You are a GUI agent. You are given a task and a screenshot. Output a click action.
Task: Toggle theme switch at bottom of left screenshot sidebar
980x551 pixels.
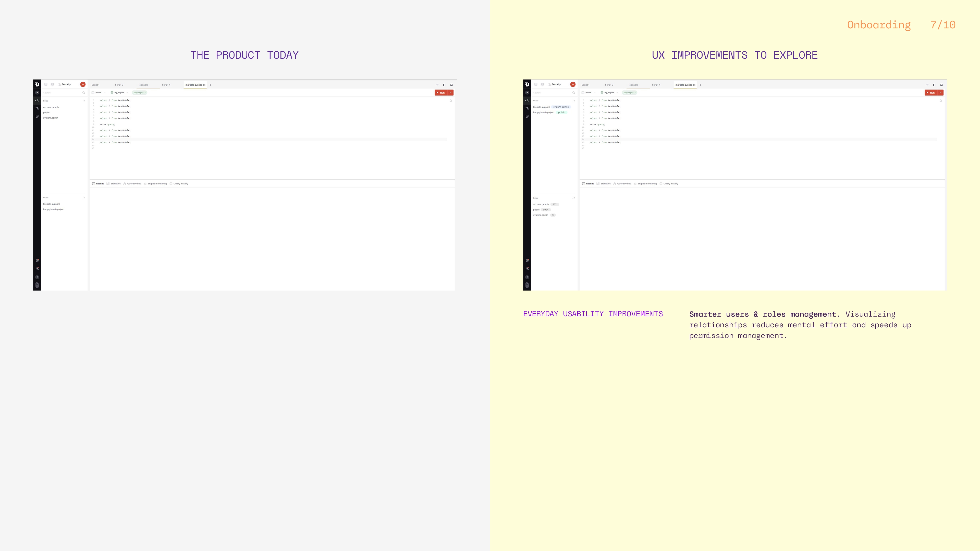37,285
